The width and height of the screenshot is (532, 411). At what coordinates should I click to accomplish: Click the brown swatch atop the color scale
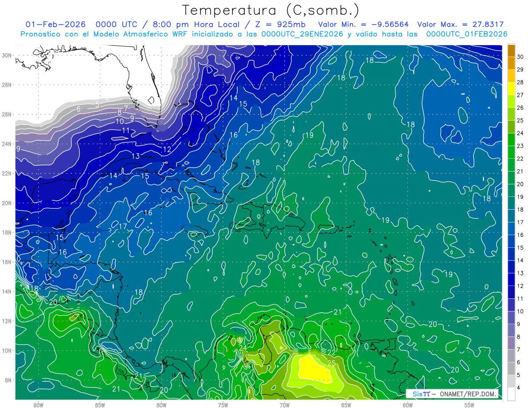point(511,50)
